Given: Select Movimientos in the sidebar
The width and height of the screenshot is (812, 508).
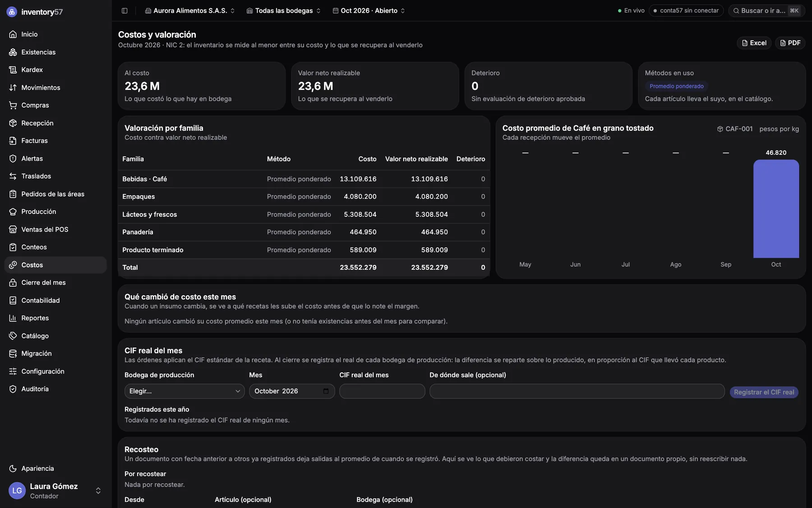Looking at the screenshot, I should [x=55, y=88].
